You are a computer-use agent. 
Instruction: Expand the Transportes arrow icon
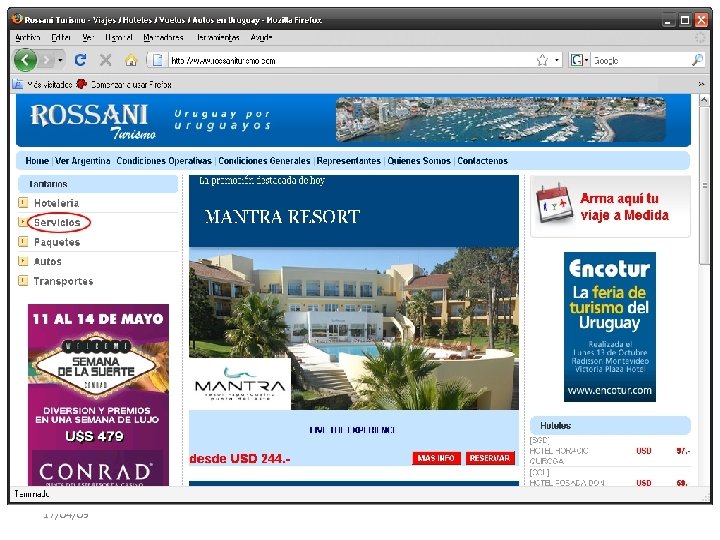[23, 281]
